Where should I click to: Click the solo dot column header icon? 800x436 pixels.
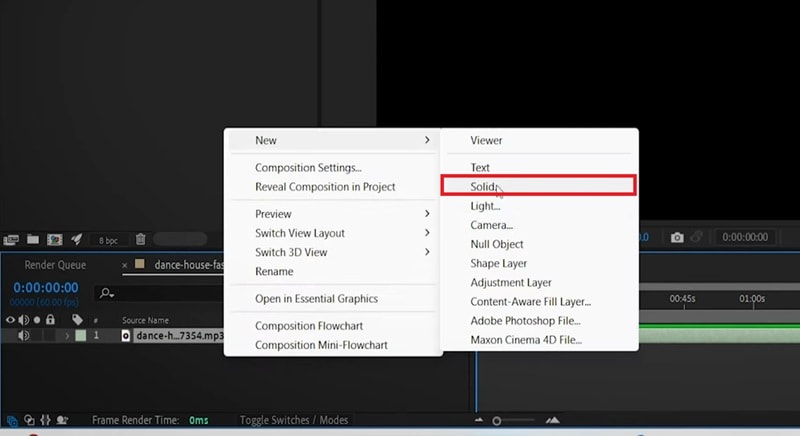pos(37,320)
